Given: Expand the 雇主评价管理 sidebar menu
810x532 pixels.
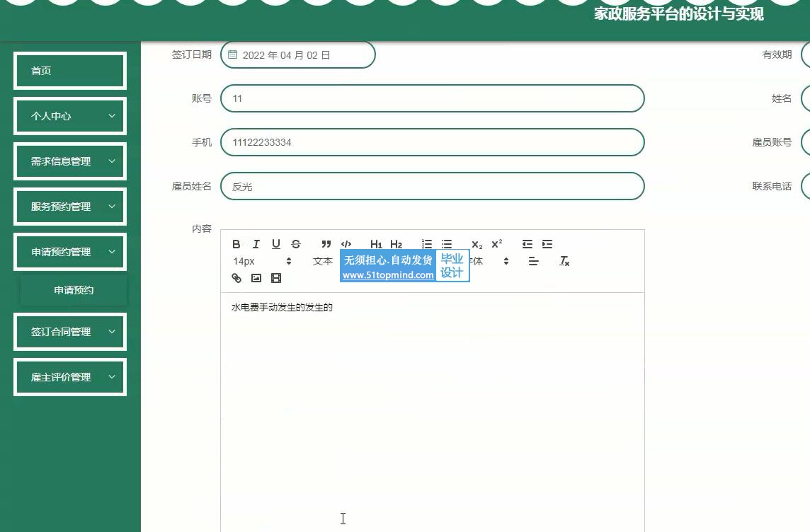Looking at the screenshot, I should click(x=70, y=377).
